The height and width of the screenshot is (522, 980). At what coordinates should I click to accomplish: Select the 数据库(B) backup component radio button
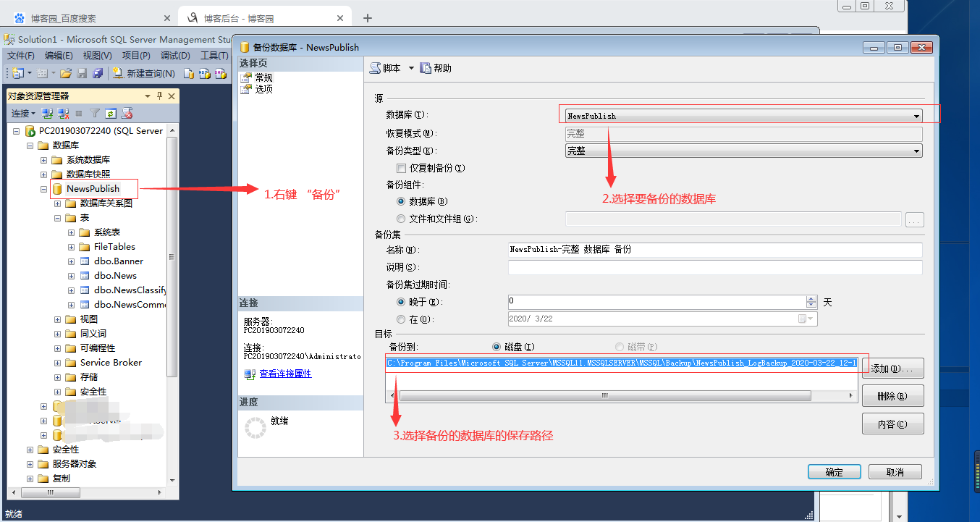(401, 202)
